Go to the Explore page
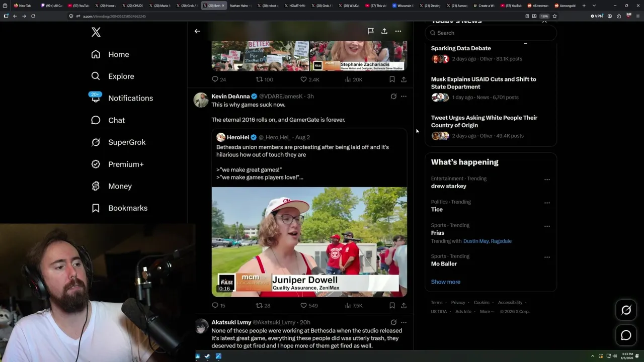The height and width of the screenshot is (362, 644). point(113,76)
